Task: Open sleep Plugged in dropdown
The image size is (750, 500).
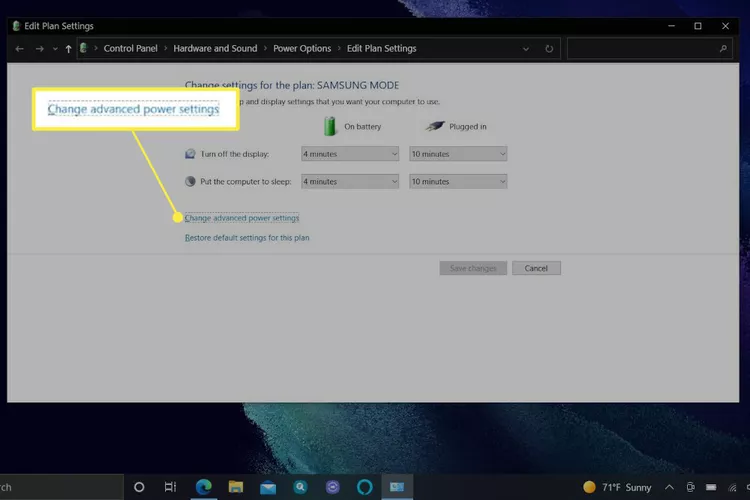Action: point(458,181)
